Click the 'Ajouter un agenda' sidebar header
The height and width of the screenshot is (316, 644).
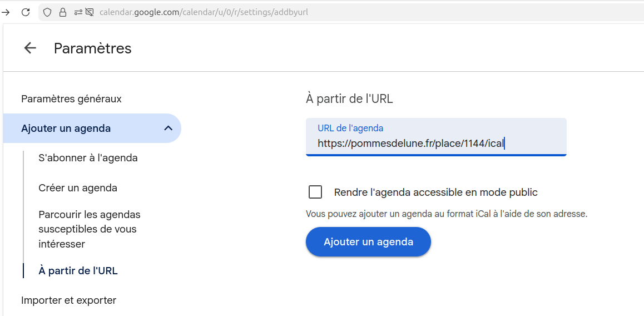tap(66, 129)
